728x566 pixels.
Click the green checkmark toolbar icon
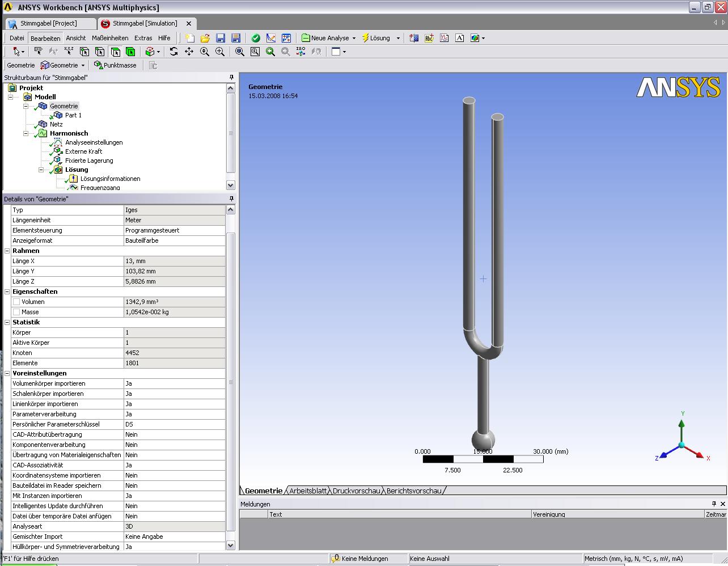pos(256,38)
